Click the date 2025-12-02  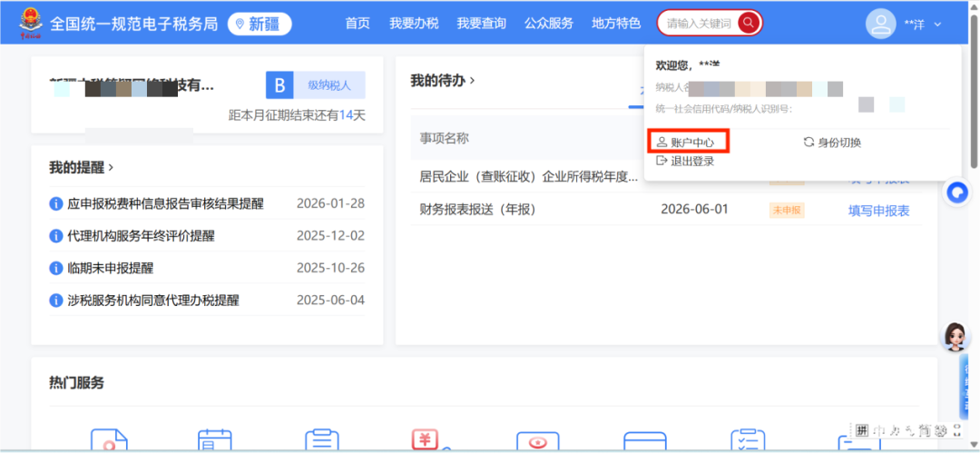(x=330, y=236)
